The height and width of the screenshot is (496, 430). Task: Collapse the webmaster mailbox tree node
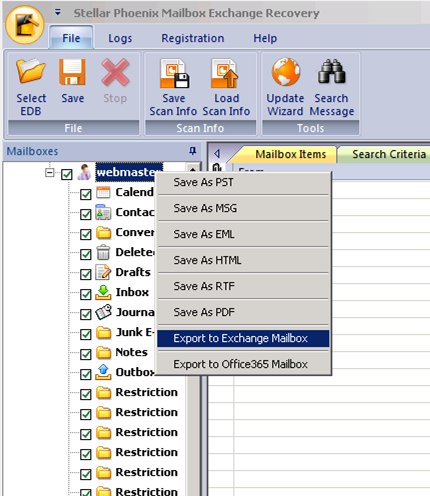(x=50, y=173)
